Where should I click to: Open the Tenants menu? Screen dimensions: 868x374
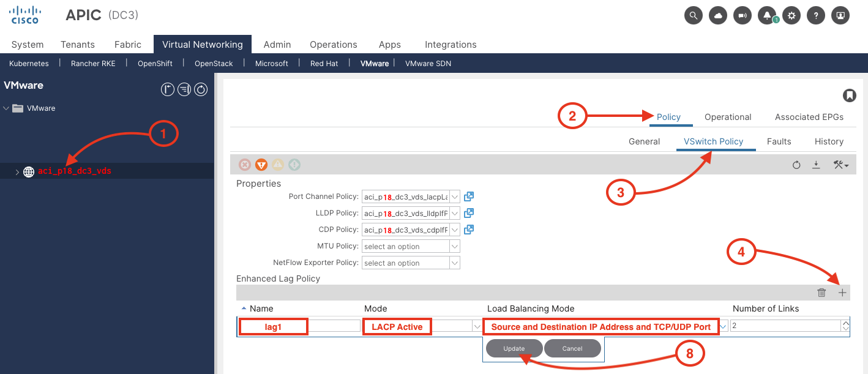78,45
